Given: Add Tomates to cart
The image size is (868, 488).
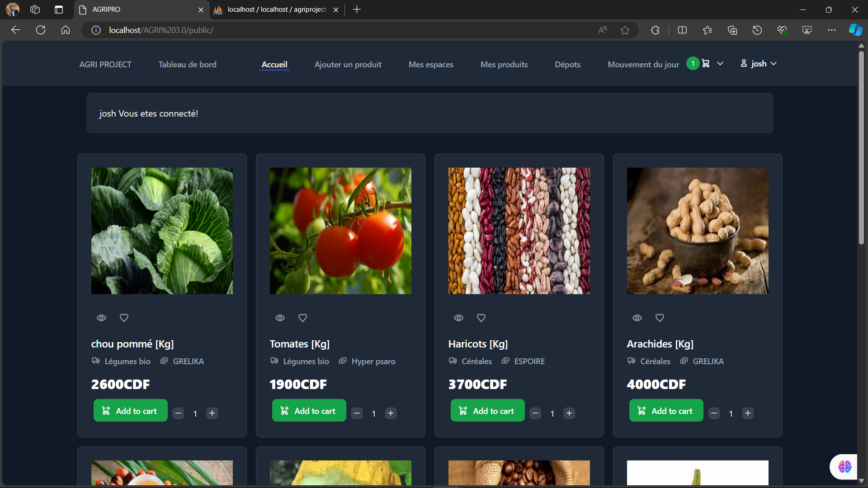Looking at the screenshot, I should tap(309, 411).
